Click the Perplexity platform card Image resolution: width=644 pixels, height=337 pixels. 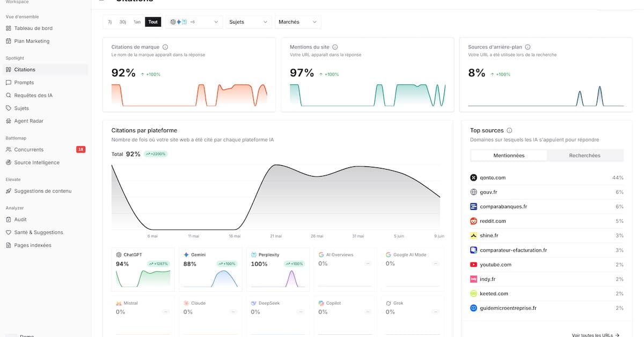point(278,269)
